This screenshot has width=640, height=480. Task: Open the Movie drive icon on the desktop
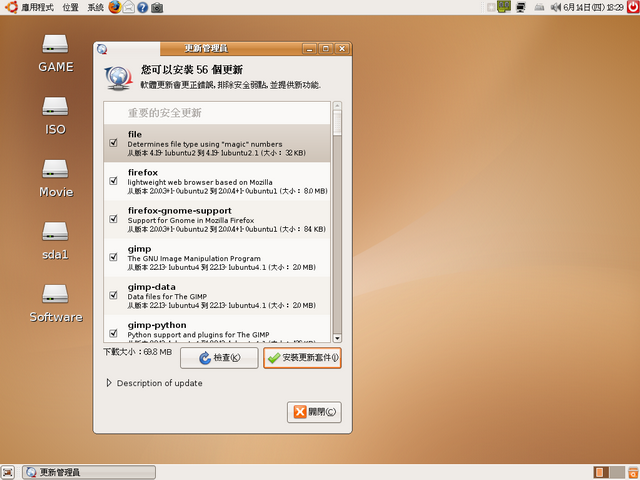click(55, 169)
